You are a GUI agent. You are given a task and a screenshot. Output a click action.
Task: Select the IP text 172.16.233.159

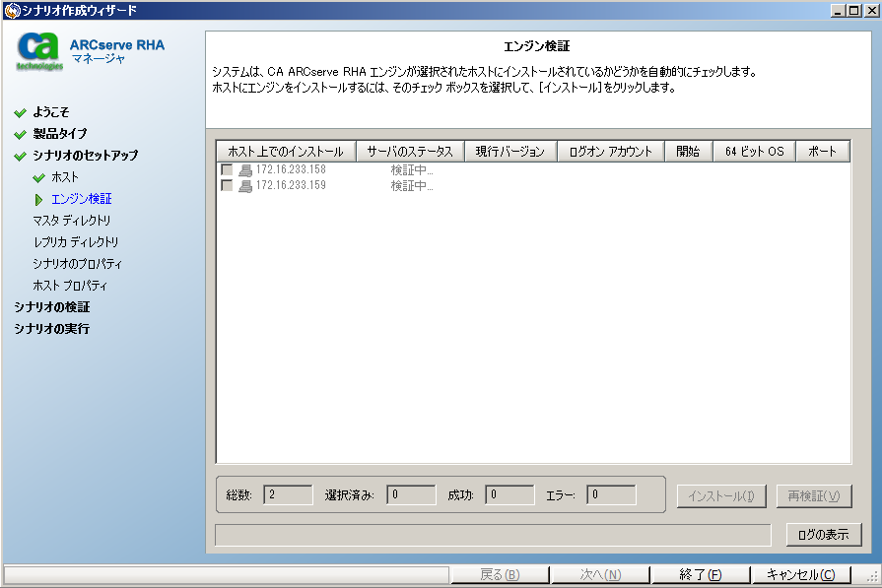click(291, 185)
